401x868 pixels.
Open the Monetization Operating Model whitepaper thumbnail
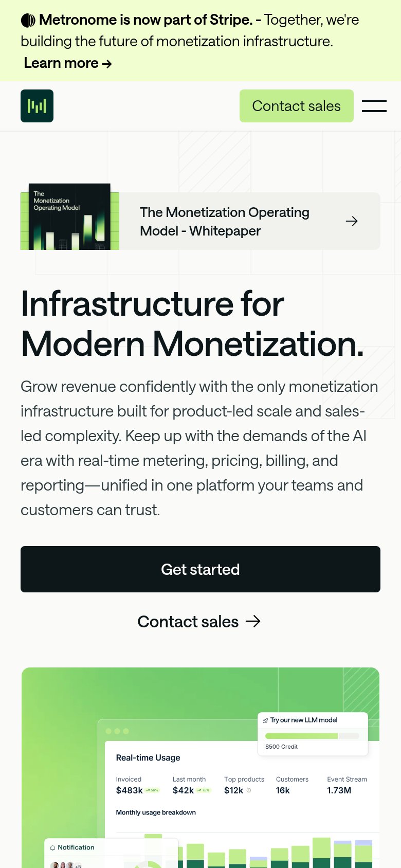click(70, 217)
